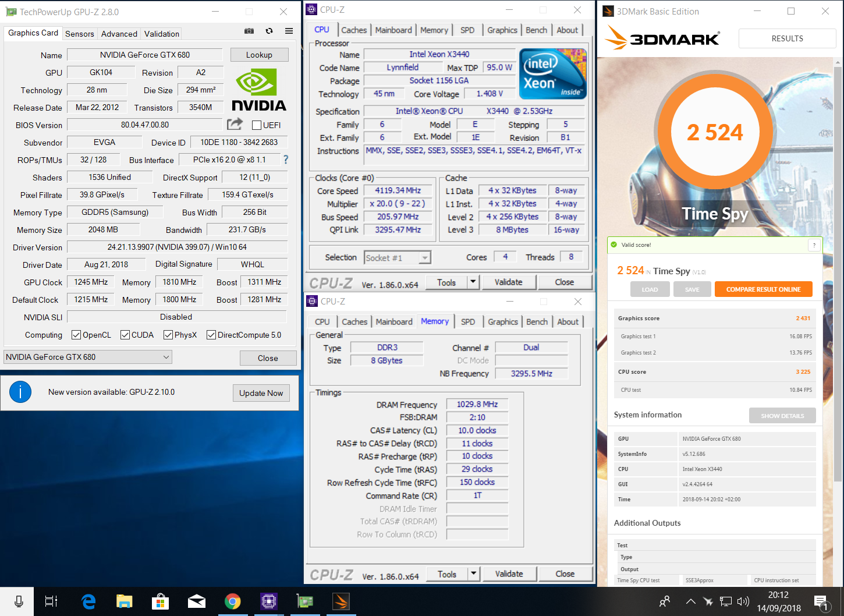Image resolution: width=844 pixels, height=616 pixels.
Task: Switch to 3DMark taskbar icon
Action: click(341, 601)
